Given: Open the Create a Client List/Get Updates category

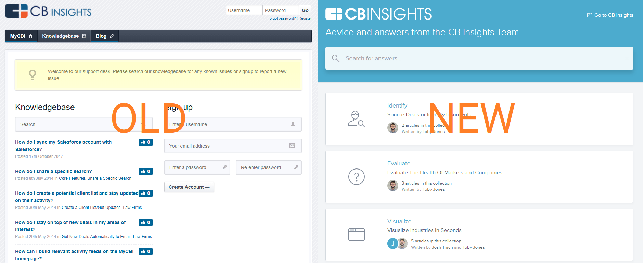Looking at the screenshot, I should tap(91, 208).
